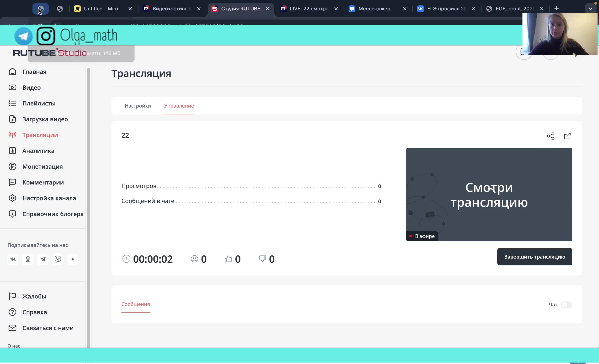The image size is (599, 364).
Task: Click Завершить трансляцию button
Action: (x=535, y=256)
